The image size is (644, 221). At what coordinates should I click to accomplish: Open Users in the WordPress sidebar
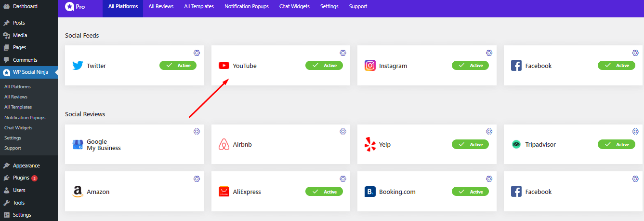coord(29,190)
